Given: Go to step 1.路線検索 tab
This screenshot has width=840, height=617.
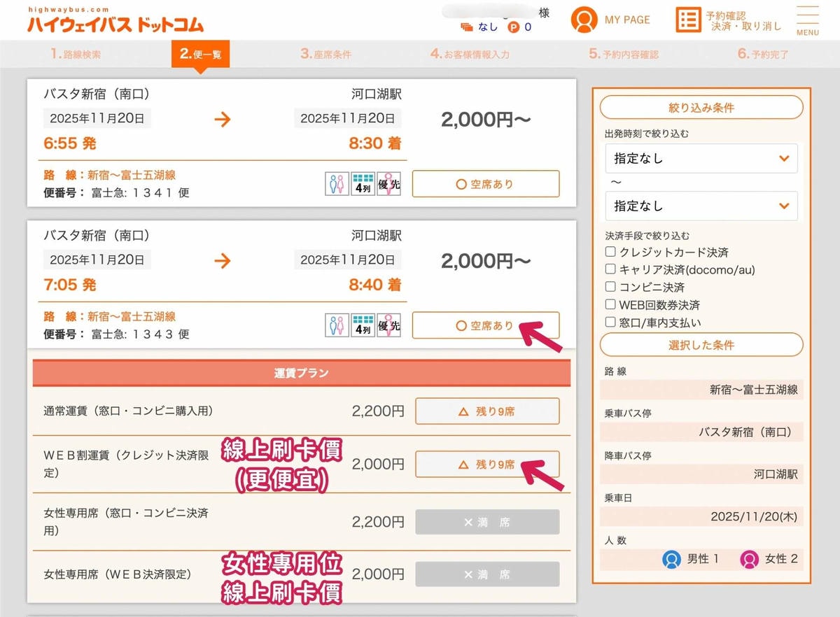Looking at the screenshot, I should coord(76,54).
